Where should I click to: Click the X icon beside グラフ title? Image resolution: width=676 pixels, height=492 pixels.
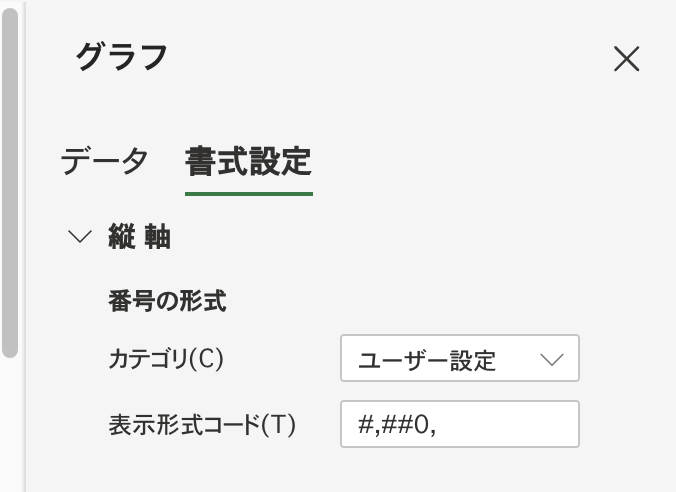point(626,59)
